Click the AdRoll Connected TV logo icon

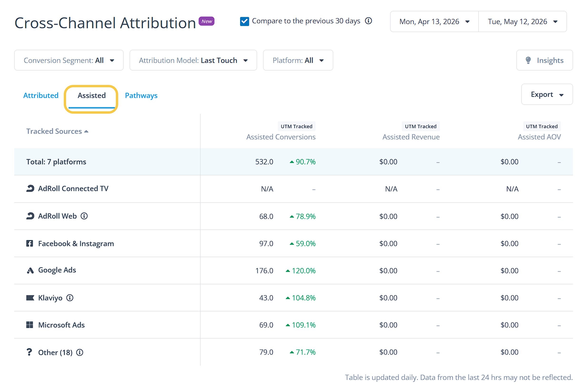tap(30, 189)
